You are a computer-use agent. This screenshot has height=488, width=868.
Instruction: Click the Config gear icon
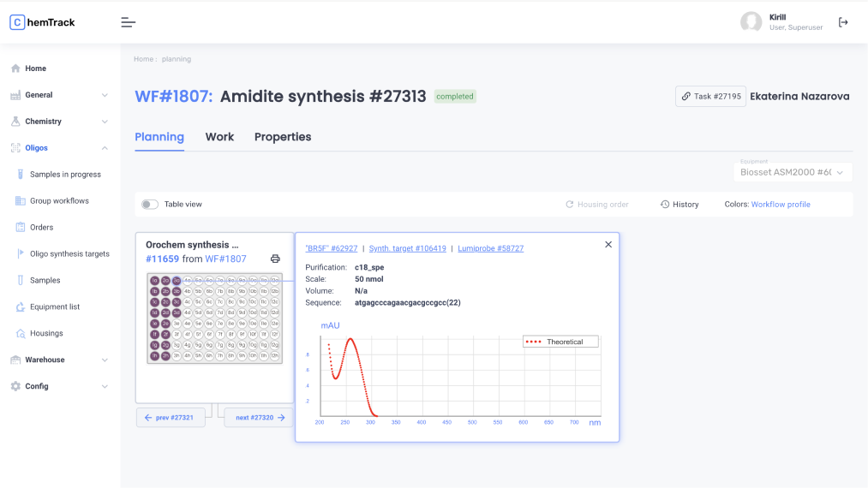pos(15,386)
